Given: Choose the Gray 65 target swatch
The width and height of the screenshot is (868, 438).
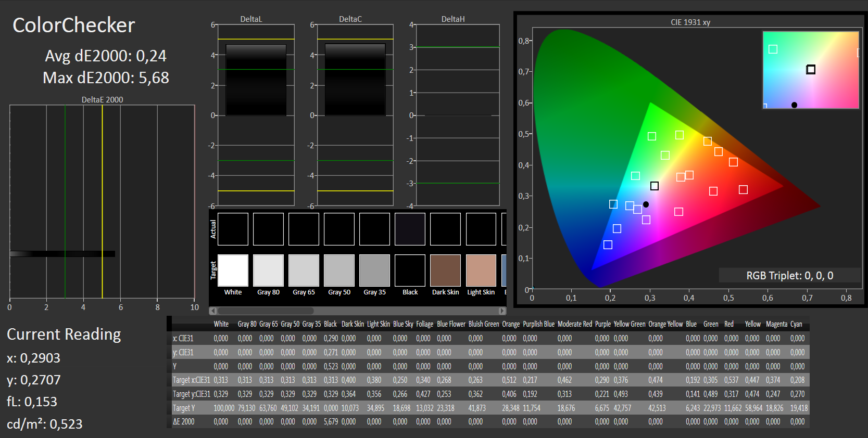Looking at the screenshot, I should click(304, 270).
